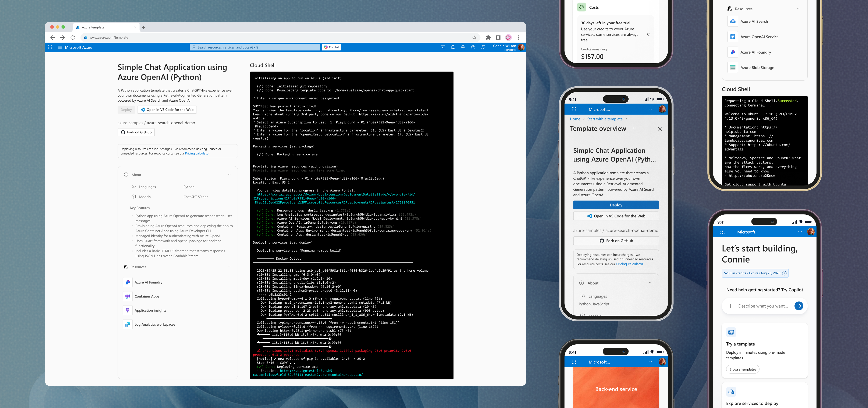
Task: Click the grayed Deploy button in the browser
Action: click(126, 110)
